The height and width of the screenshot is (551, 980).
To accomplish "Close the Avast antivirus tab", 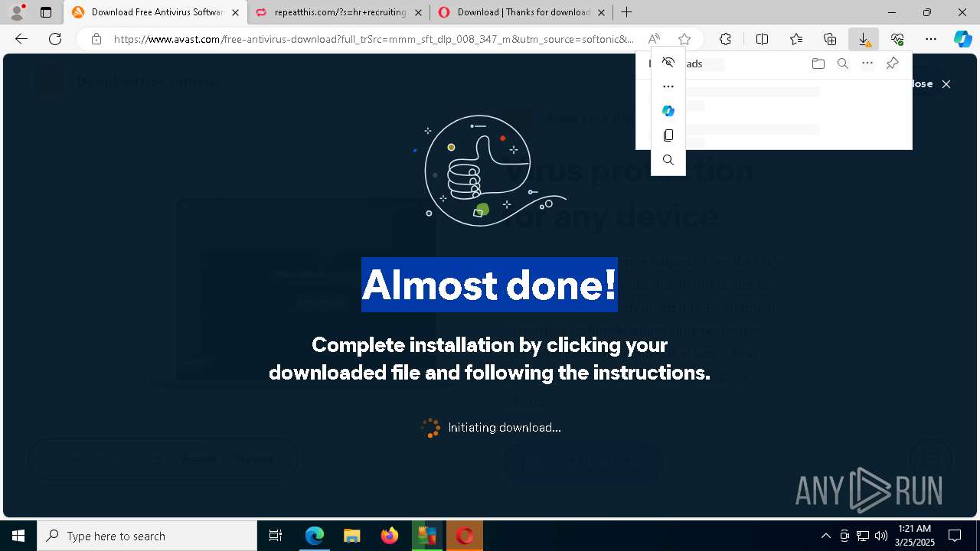I will point(236,12).
